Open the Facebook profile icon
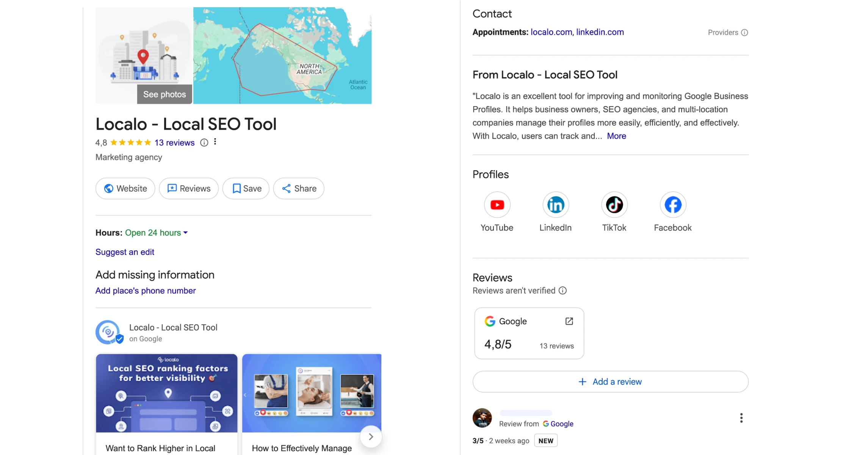 click(x=673, y=205)
